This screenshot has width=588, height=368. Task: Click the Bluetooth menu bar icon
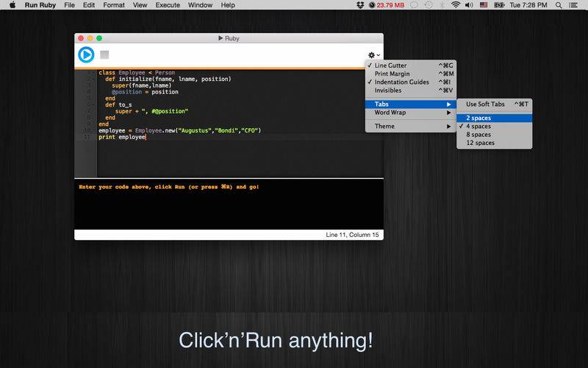coord(442,5)
